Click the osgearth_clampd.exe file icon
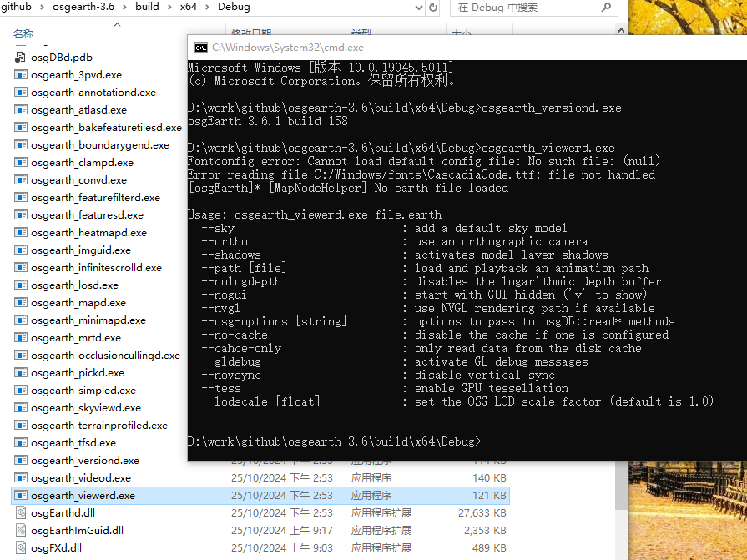 point(20,163)
